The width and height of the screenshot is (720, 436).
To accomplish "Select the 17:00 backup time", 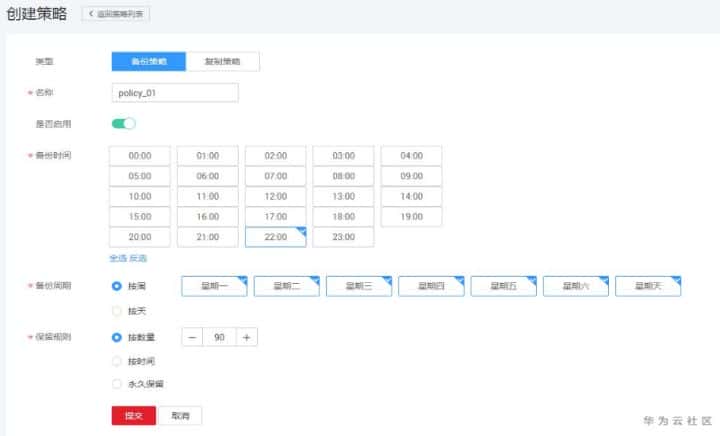I will [x=276, y=217].
